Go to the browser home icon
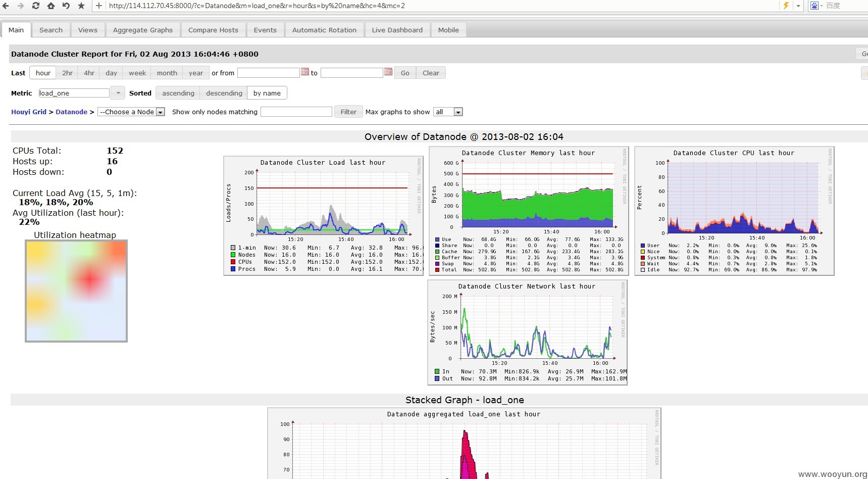 [x=51, y=6]
